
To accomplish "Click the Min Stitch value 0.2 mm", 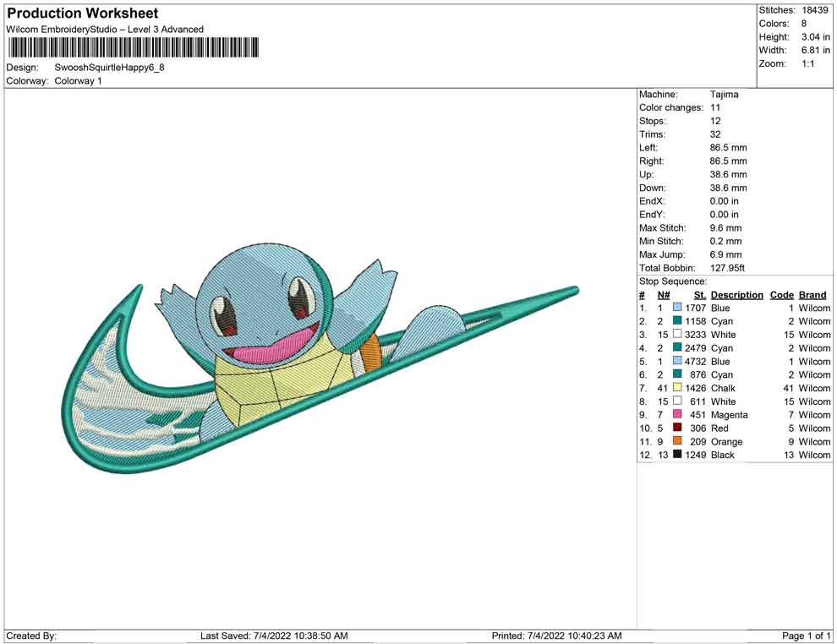I will point(725,241).
